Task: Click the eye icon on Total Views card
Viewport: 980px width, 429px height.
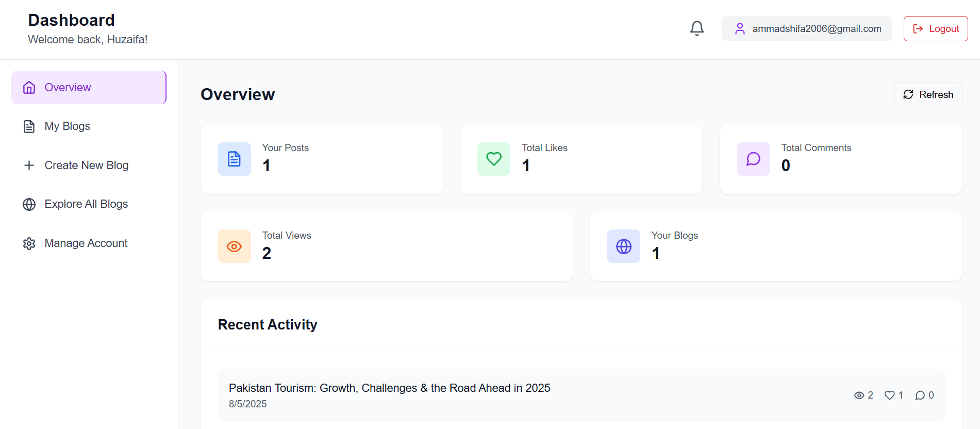Action: click(x=234, y=246)
